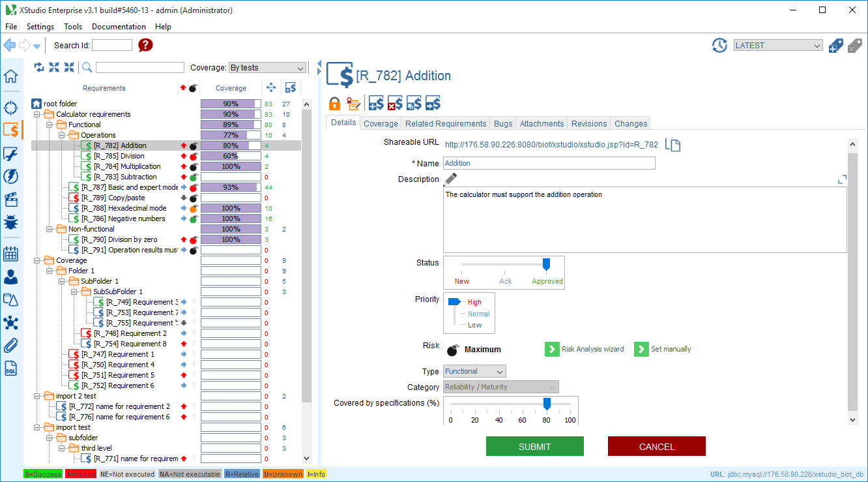Image resolution: width=868 pixels, height=482 pixels.
Task: Click the certificate edit icon near padlock
Action: point(354,103)
